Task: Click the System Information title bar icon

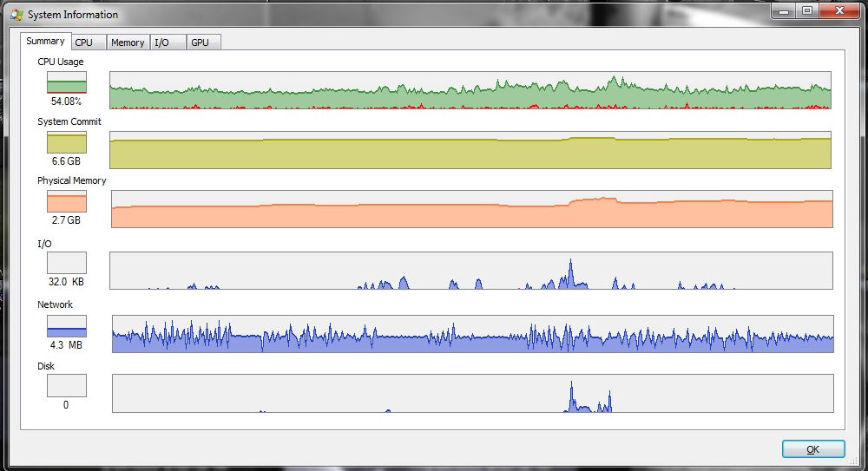Action: (16, 15)
